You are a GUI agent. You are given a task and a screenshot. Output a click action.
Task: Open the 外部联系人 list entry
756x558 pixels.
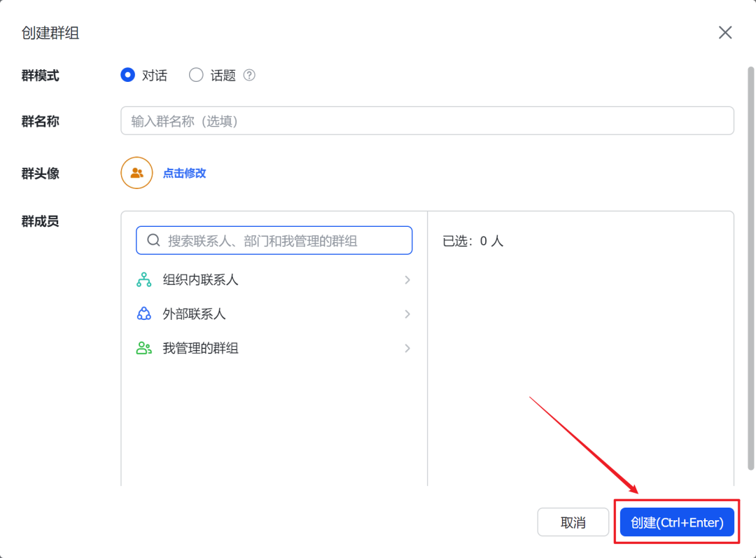[195, 314]
